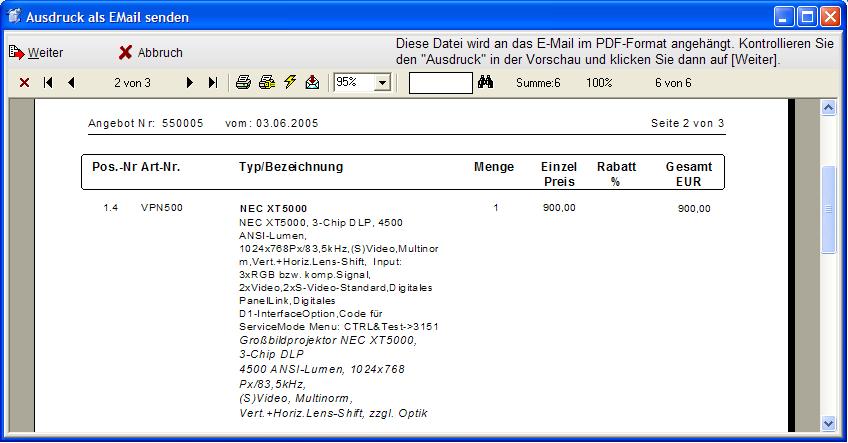Click 'Seite 2 von 3' text
Viewport: 848px width, 443px height.
point(687,123)
